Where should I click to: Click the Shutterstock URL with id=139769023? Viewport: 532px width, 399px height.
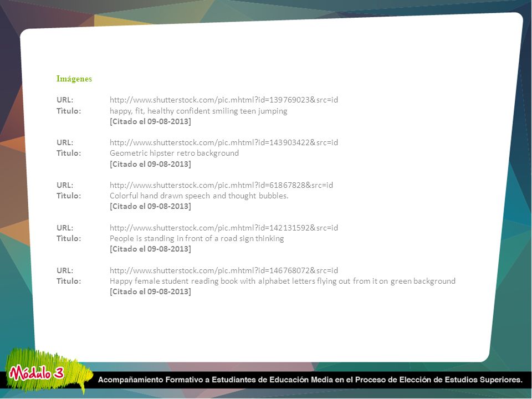[x=223, y=100]
